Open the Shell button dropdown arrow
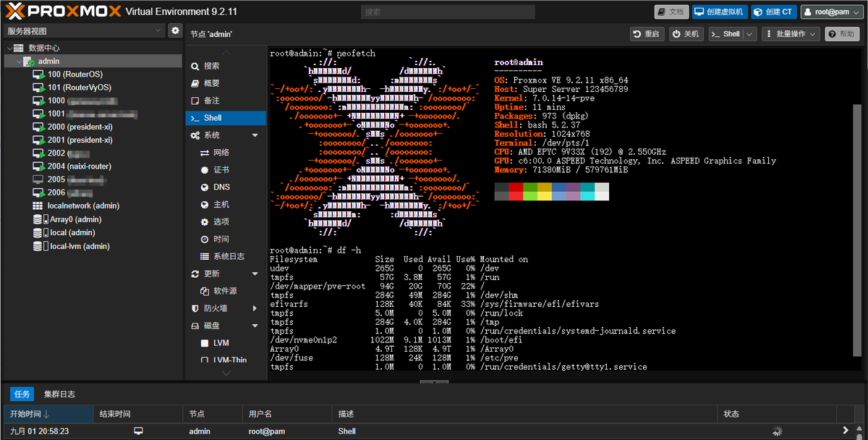 [x=749, y=34]
